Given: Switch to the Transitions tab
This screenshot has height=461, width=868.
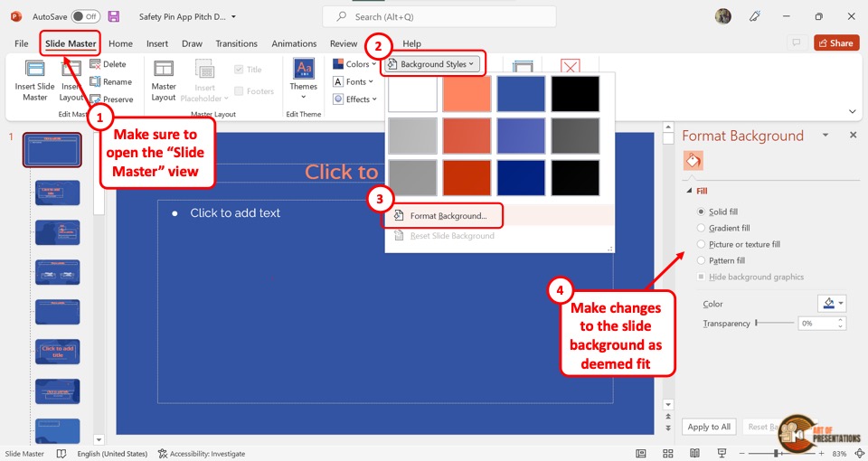Looking at the screenshot, I should (236, 43).
